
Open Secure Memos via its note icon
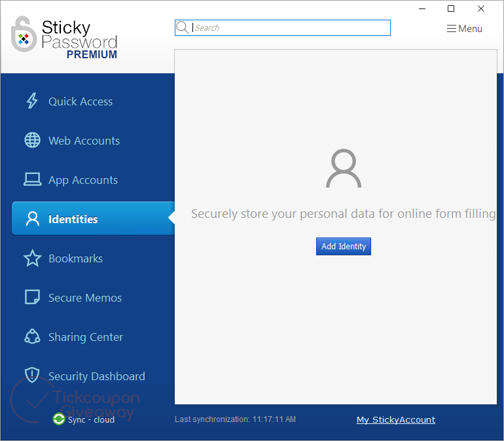click(x=32, y=298)
